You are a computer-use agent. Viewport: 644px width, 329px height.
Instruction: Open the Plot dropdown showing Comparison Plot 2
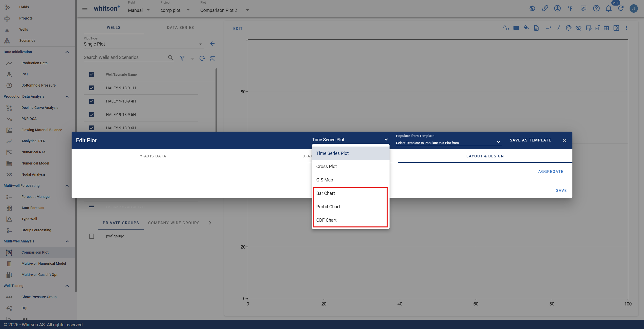point(225,10)
